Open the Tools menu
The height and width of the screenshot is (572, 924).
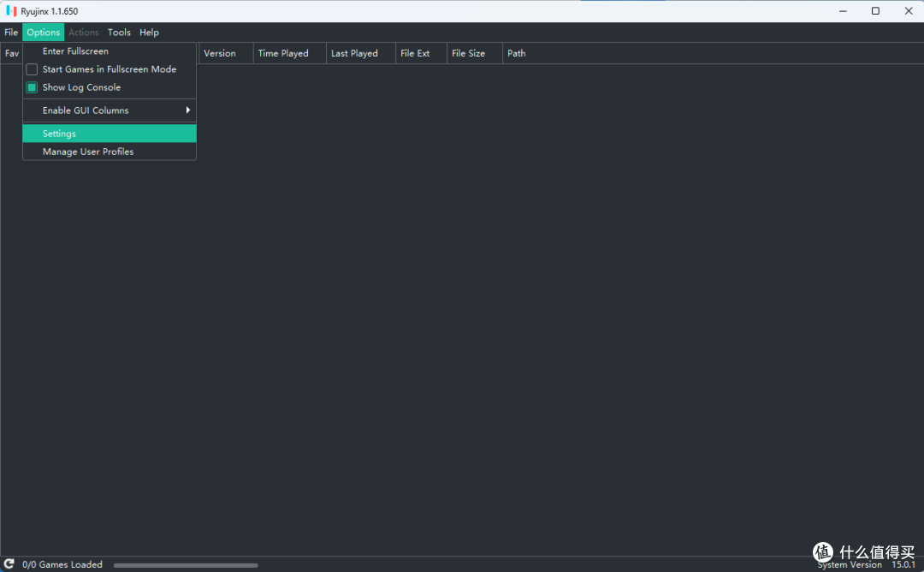coord(119,33)
